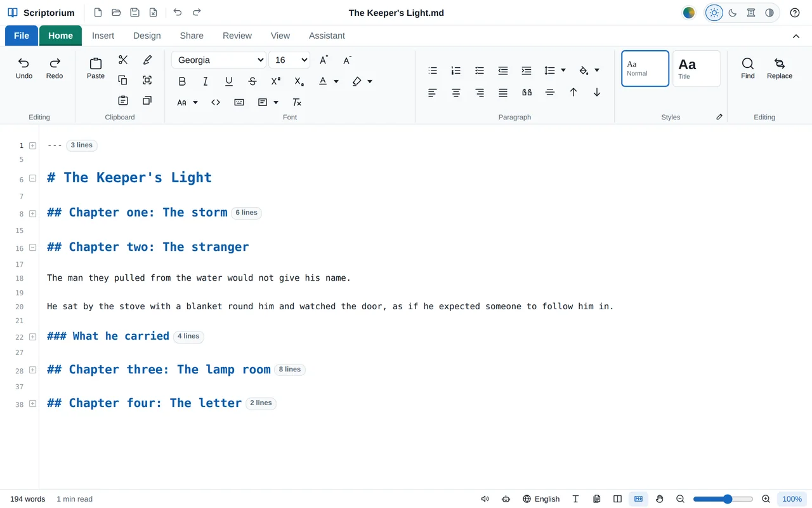The image size is (812, 508).
Task: Open the line spacing dropdown arrow
Action: point(563,70)
